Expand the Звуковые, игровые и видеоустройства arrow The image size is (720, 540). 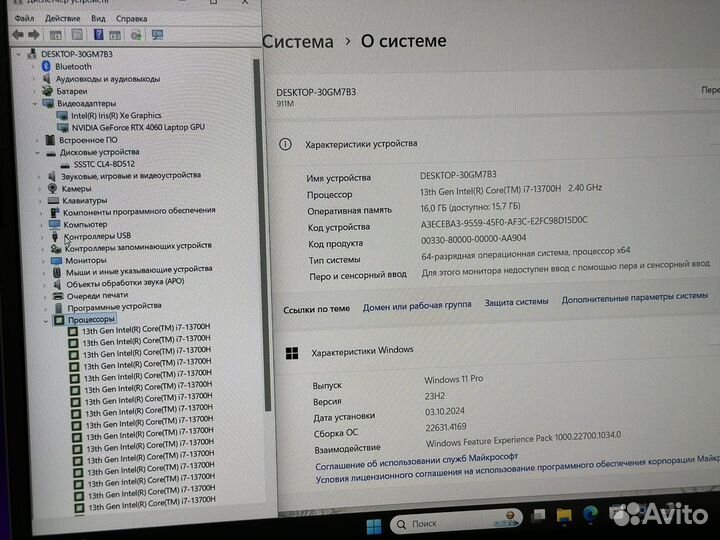click(x=39, y=176)
